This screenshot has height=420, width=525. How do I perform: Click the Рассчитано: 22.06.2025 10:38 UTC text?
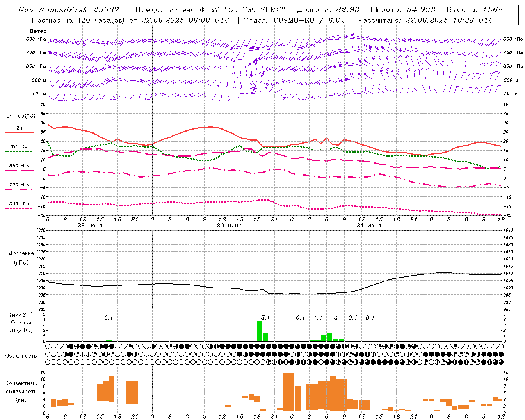pyautogui.click(x=426, y=20)
